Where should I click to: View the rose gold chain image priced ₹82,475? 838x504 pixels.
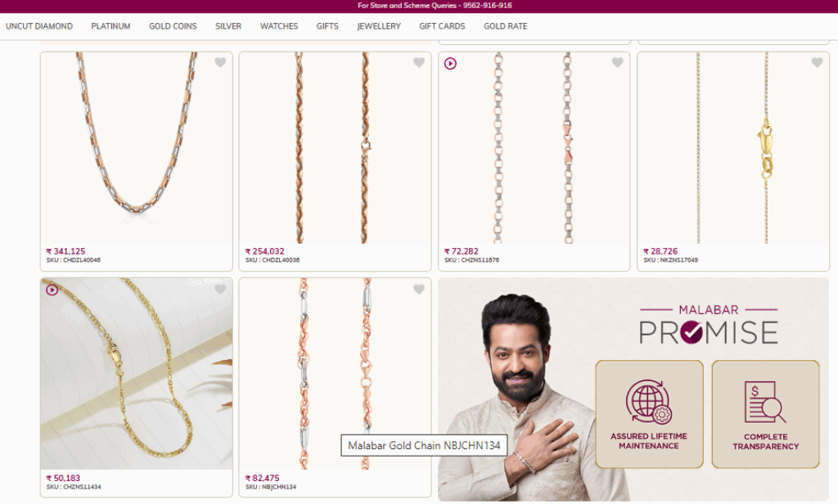[x=335, y=374]
